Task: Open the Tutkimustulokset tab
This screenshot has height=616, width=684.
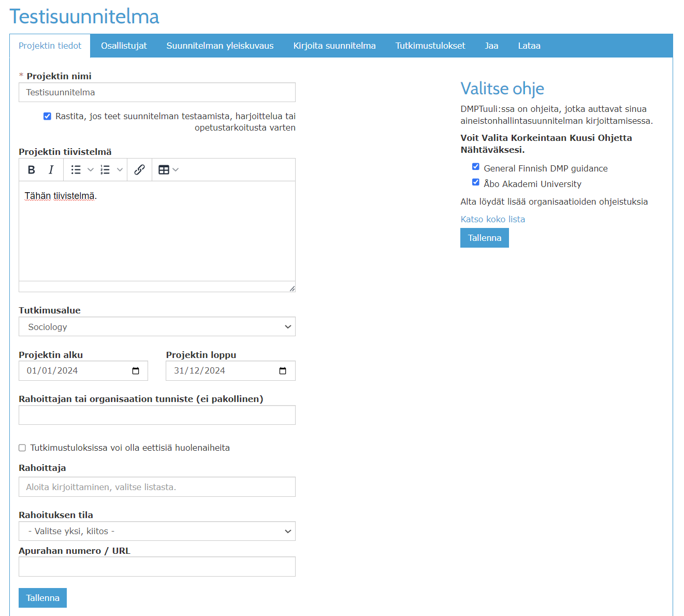Action: coord(430,46)
